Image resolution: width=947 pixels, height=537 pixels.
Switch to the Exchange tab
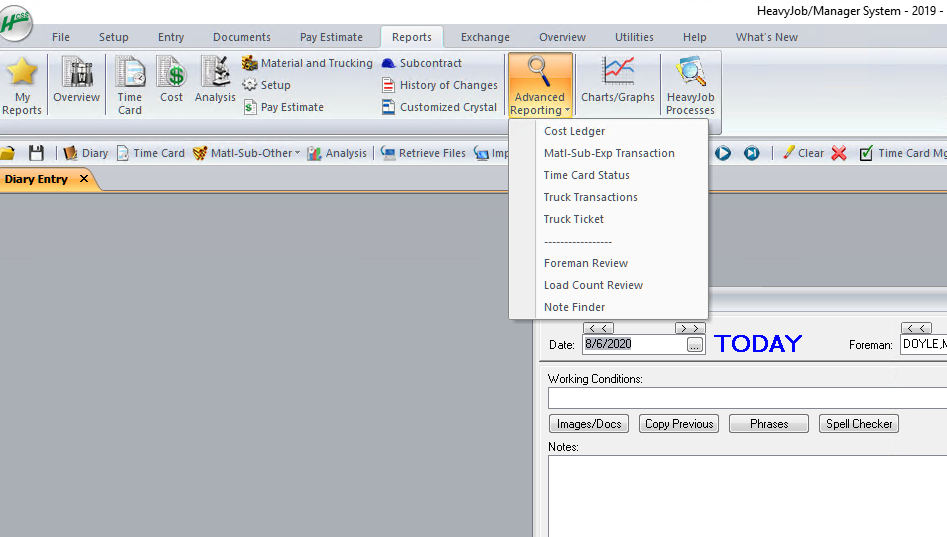click(x=485, y=37)
